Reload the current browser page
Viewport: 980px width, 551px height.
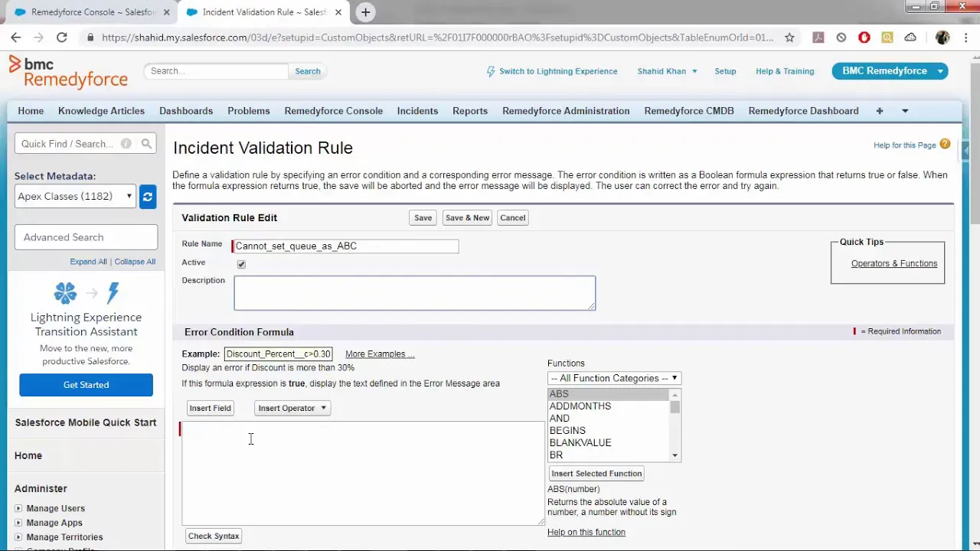click(x=62, y=37)
